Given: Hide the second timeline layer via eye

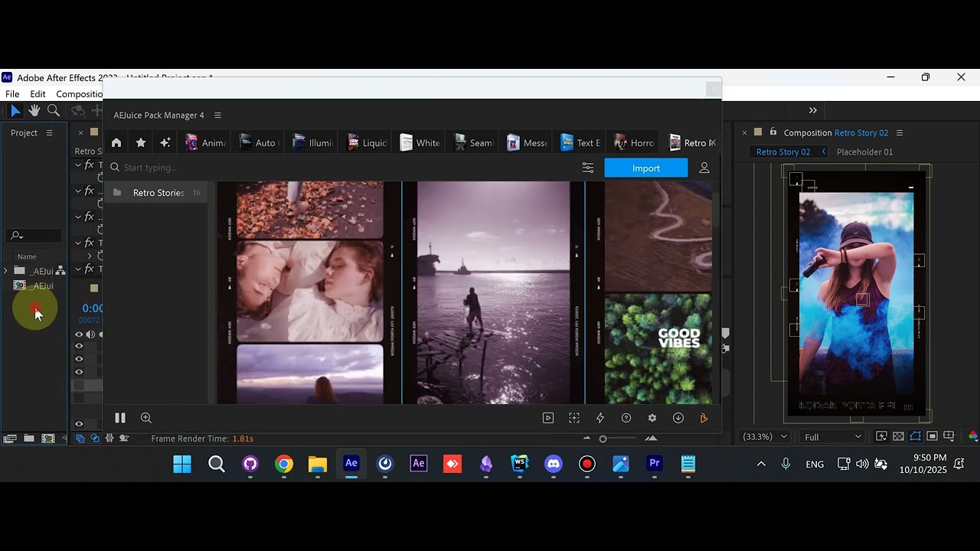Looking at the screenshot, I should click(79, 359).
